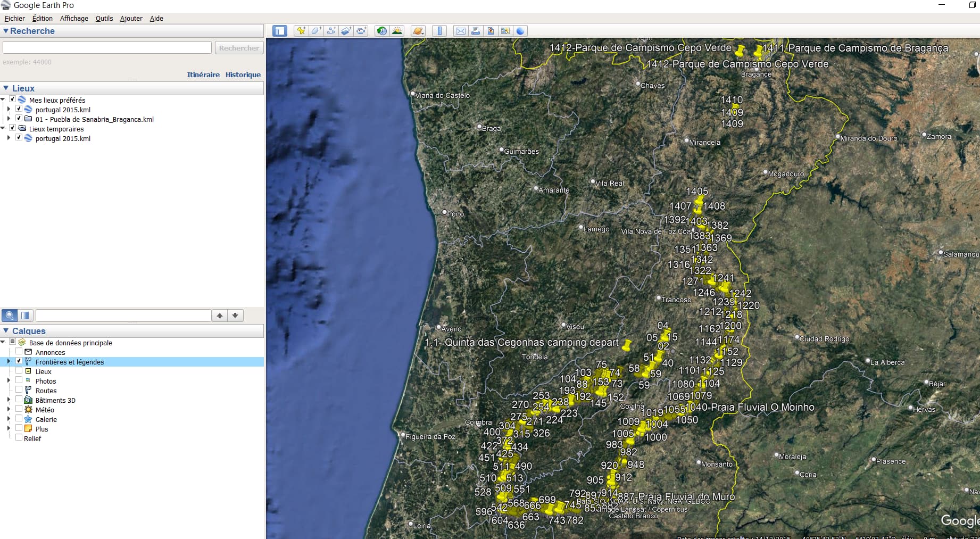
Task: Open the Fichier menu
Action: tap(15, 18)
